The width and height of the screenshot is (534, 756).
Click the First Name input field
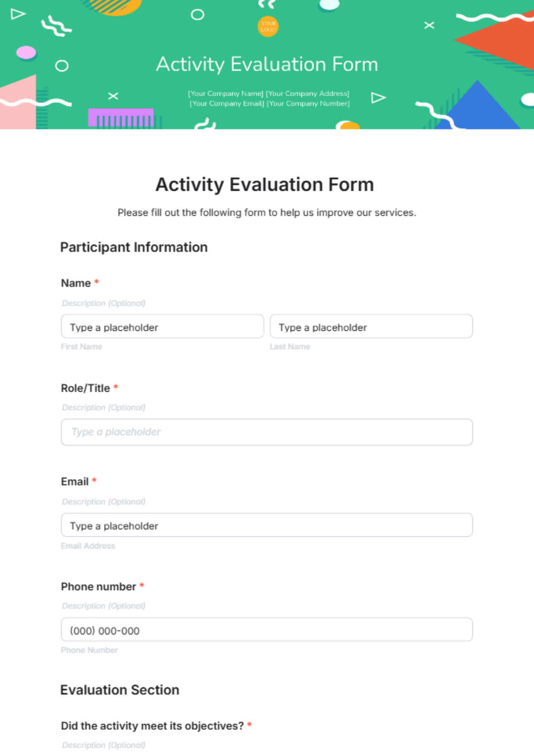pos(162,326)
